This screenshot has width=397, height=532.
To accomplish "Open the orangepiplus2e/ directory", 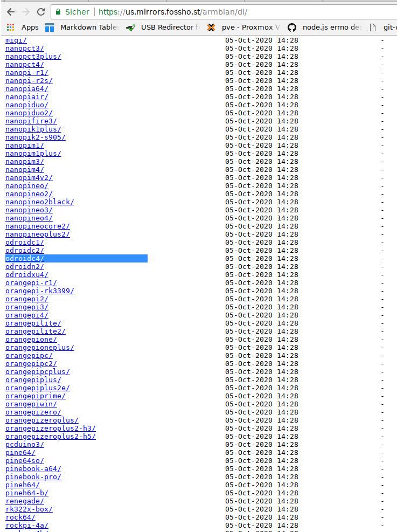I will coord(38,388).
